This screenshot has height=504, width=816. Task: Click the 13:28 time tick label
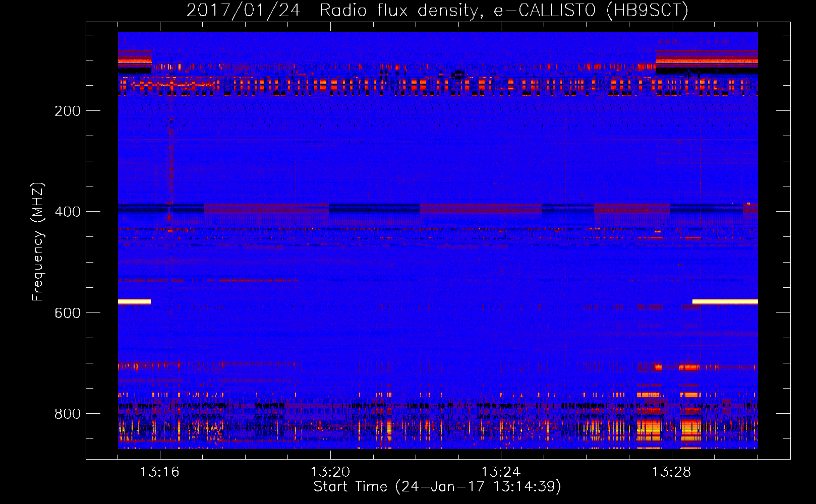coord(671,472)
